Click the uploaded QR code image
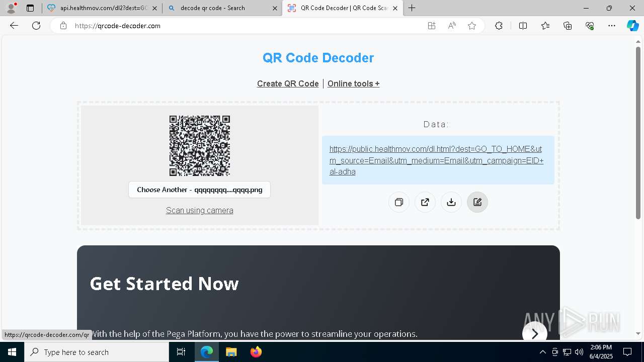Viewport: 644px width, 362px height. [x=200, y=146]
